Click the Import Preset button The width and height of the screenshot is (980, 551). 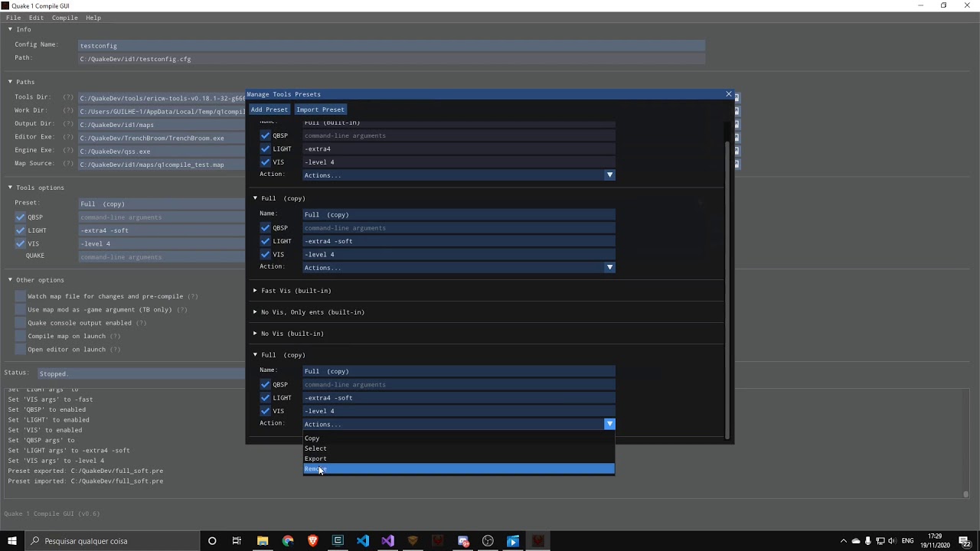320,109
